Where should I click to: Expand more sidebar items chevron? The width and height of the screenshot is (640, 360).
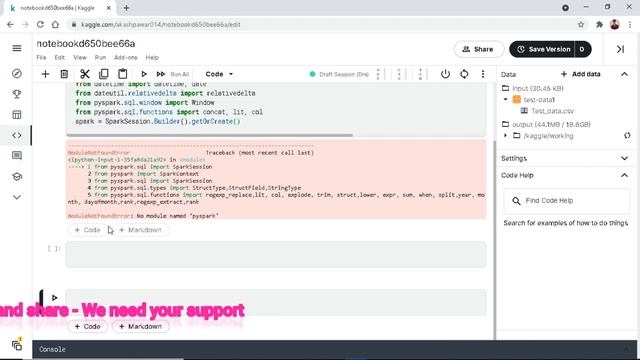[x=17, y=197]
